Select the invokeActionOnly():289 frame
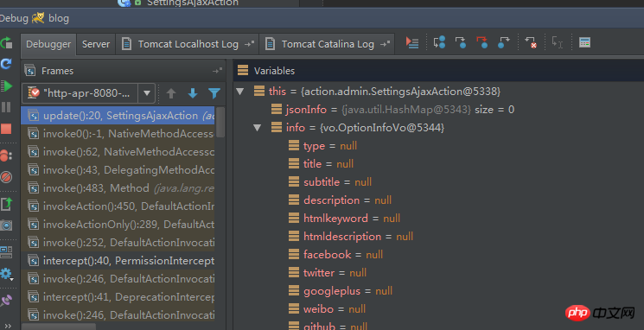 tap(118, 224)
